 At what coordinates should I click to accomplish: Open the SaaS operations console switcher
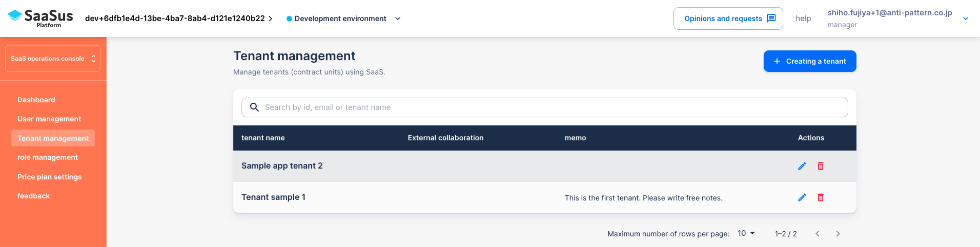point(53,58)
